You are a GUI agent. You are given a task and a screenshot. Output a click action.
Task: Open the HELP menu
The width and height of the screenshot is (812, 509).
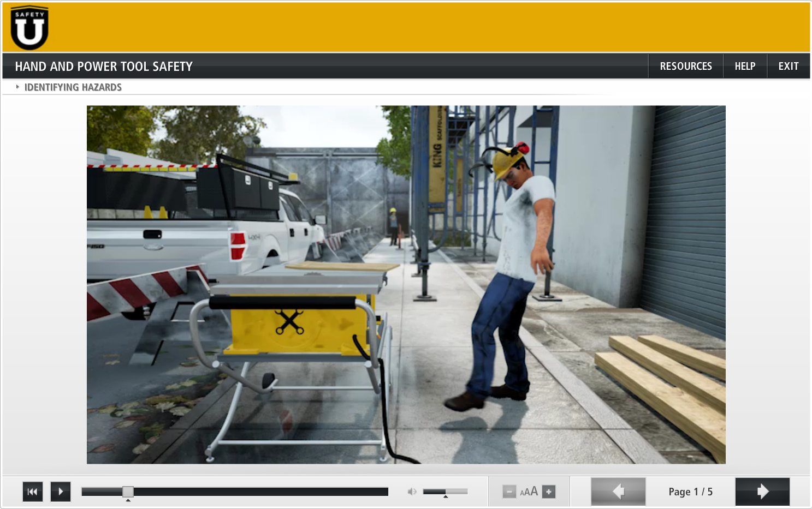coord(745,65)
